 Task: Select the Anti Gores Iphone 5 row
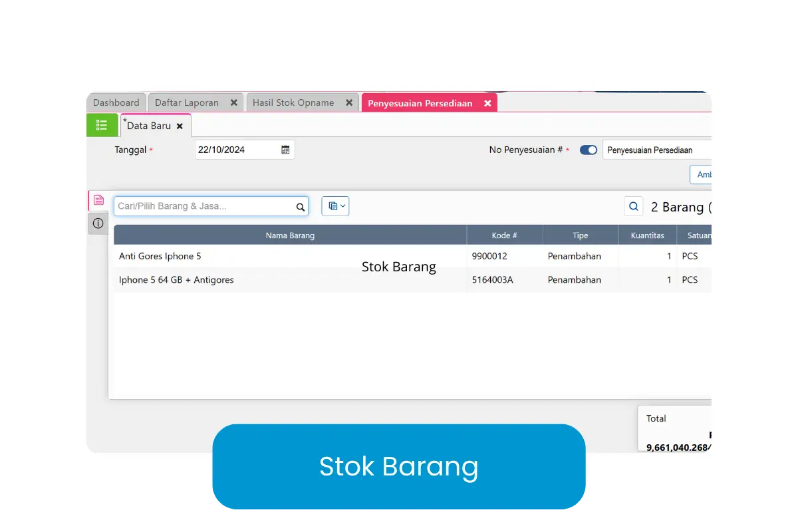click(x=290, y=256)
